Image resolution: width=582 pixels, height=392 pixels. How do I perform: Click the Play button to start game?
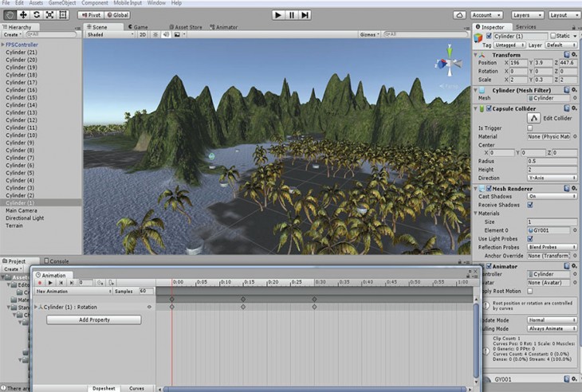click(x=277, y=14)
